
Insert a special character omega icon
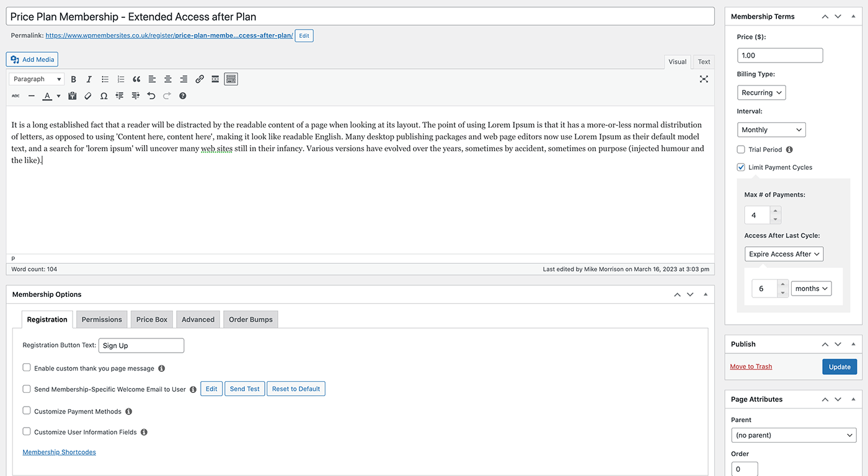click(104, 96)
